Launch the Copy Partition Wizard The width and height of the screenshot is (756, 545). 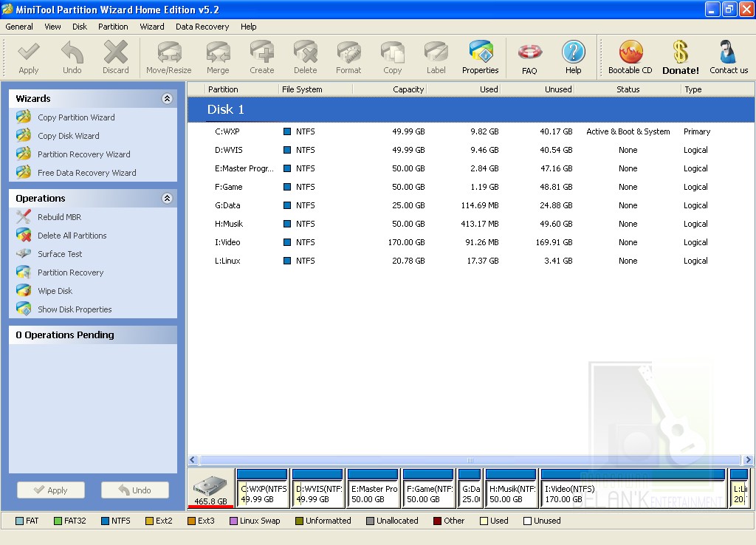click(76, 117)
